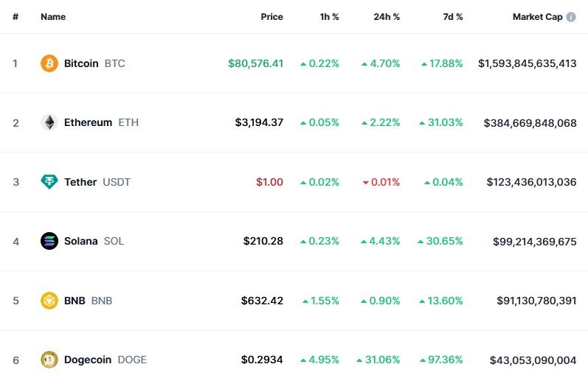Sort by Market Cap column header
Viewport: 588px width, 378px height.
click(538, 17)
